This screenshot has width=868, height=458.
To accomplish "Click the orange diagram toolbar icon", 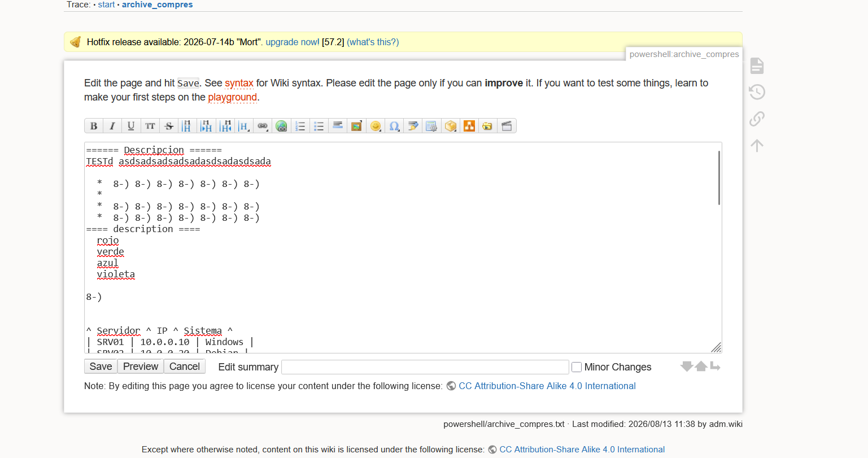I will click(x=469, y=126).
